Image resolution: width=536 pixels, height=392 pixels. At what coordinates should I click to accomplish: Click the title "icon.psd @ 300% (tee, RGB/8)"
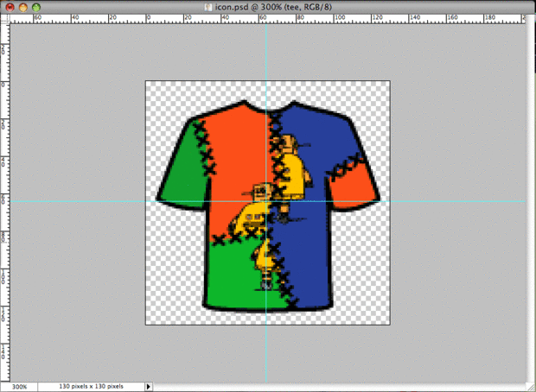[x=273, y=7]
